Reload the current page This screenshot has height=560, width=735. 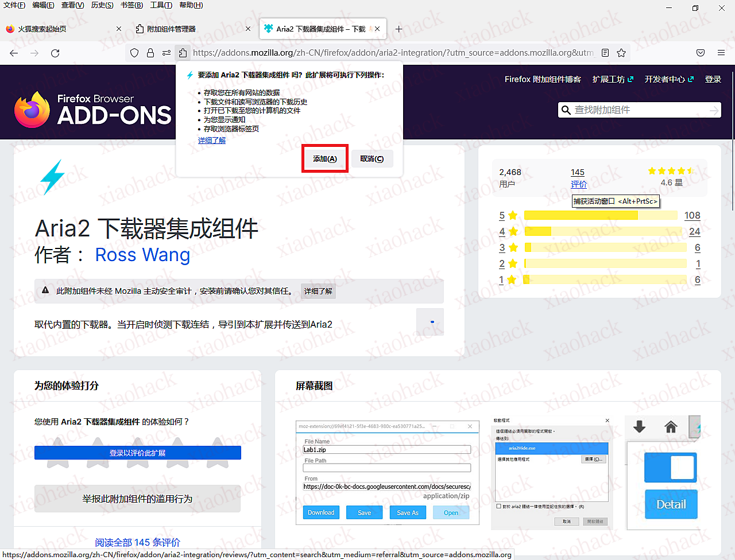pos(55,53)
